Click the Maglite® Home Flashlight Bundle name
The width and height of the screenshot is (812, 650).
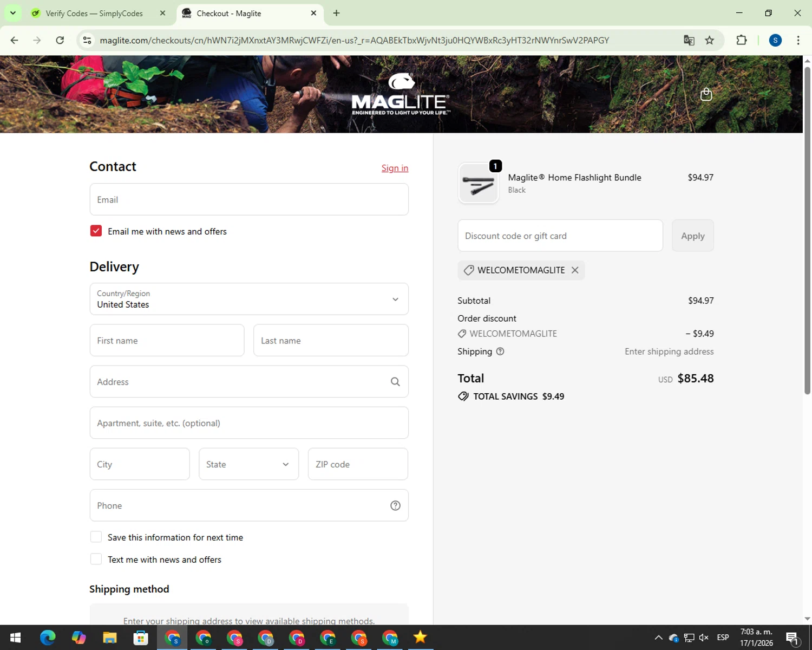point(574,178)
